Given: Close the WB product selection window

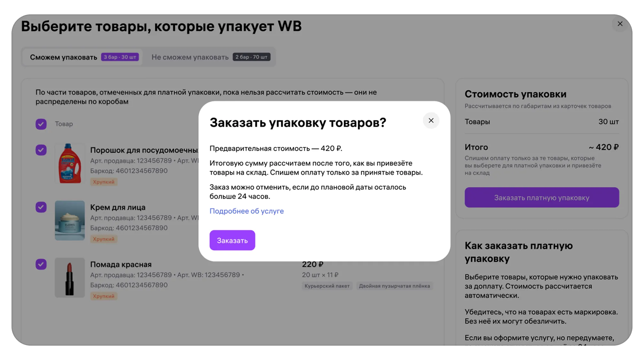Looking at the screenshot, I should pos(620,24).
